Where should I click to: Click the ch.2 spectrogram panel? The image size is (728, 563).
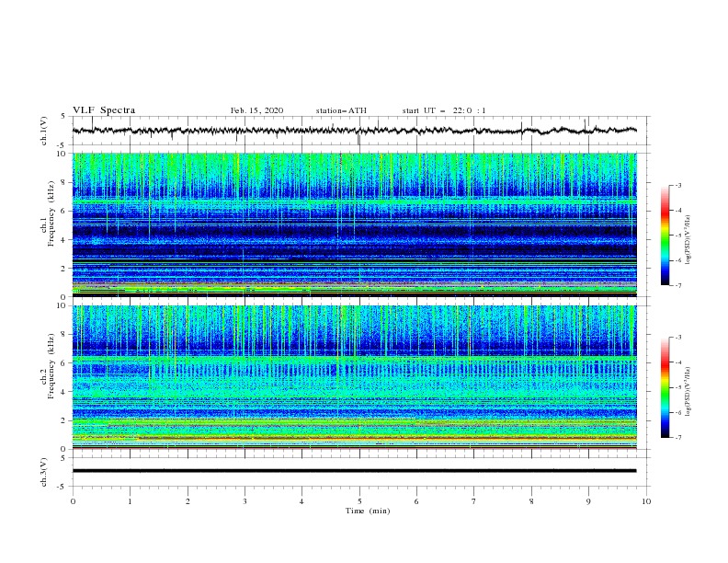tap(355, 377)
